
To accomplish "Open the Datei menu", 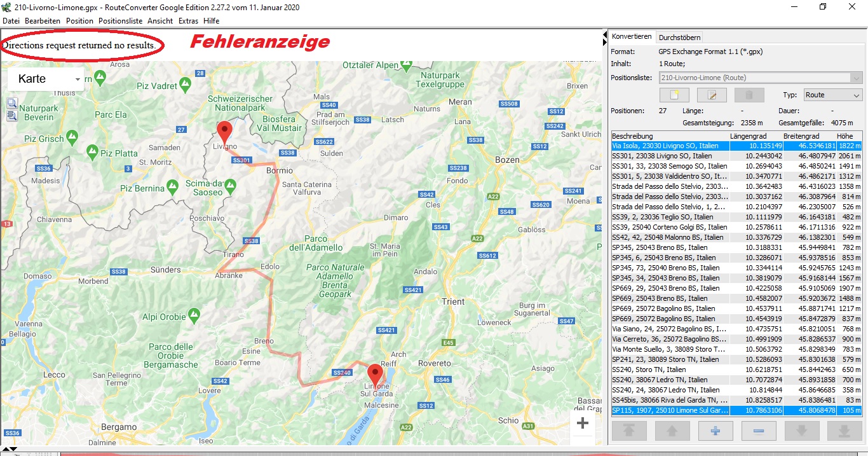I will pos(11,21).
